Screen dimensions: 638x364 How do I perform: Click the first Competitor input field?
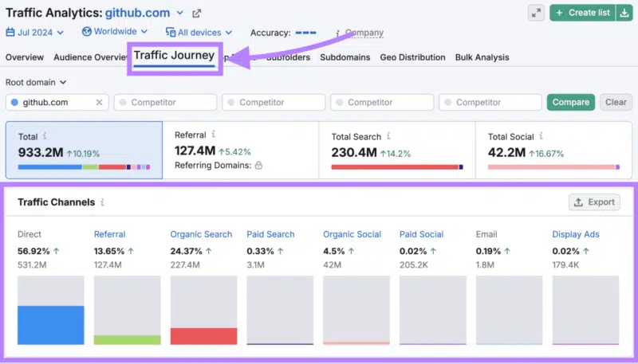[165, 103]
